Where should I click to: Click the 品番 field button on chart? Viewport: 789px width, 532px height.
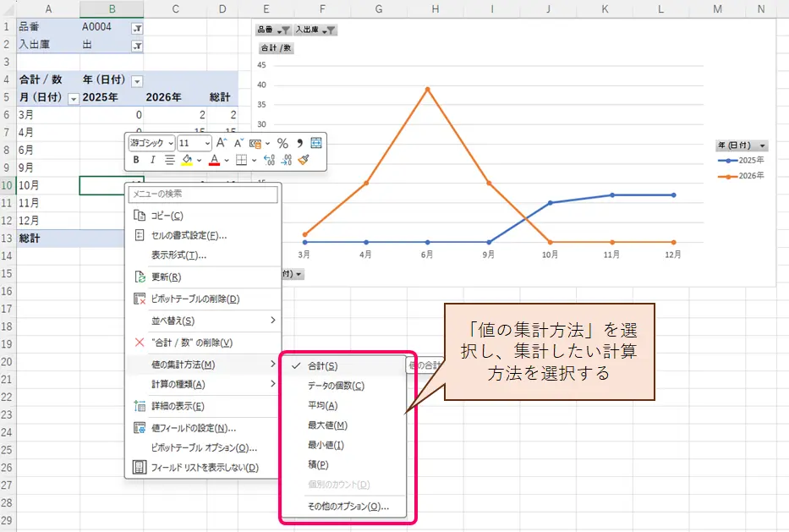point(273,30)
